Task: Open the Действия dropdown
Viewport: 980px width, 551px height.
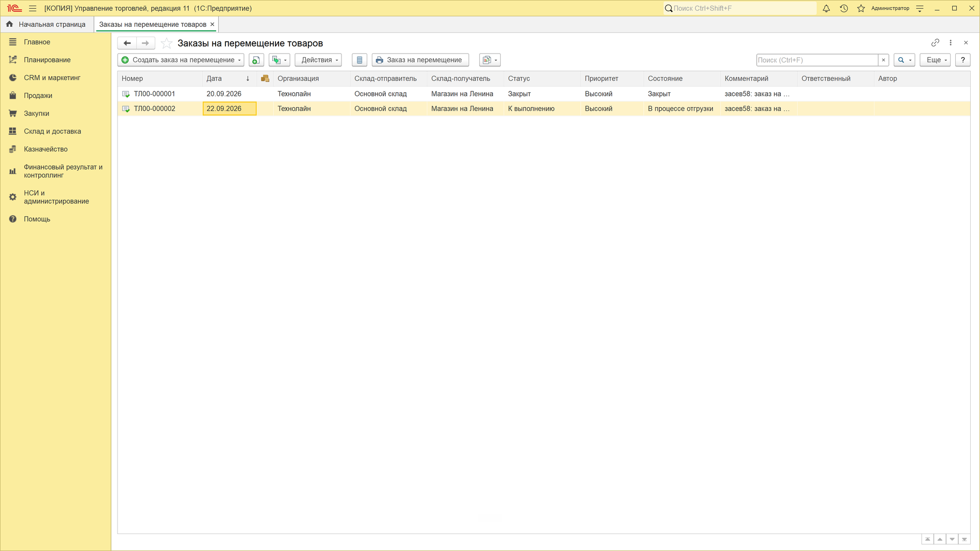Action: coord(318,60)
